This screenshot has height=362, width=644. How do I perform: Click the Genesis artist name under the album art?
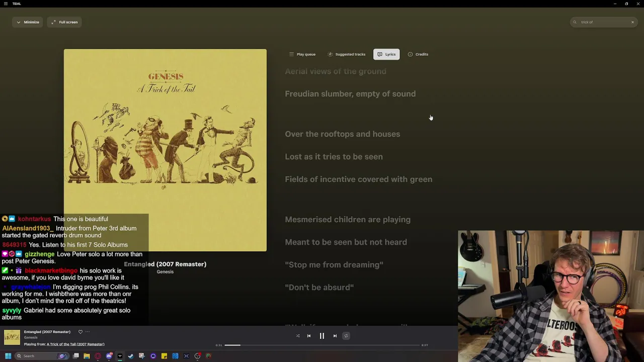(x=165, y=272)
